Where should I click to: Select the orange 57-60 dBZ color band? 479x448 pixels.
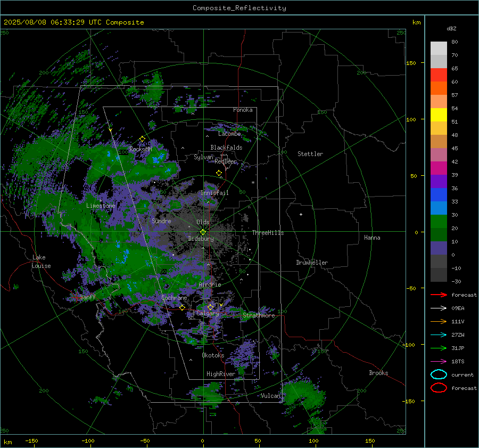coord(439,88)
